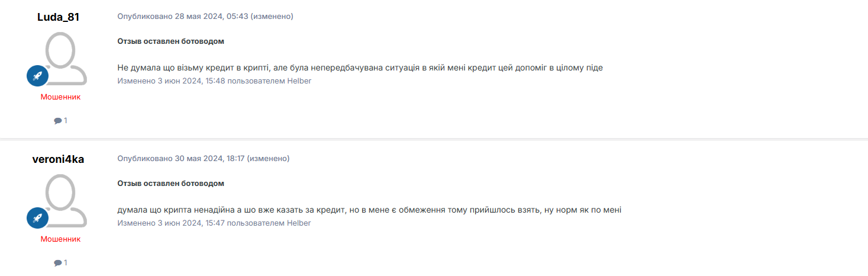The height and width of the screenshot is (276, 868).
Task: Click the comment bubble icon under Luda_81
Action: (57, 121)
